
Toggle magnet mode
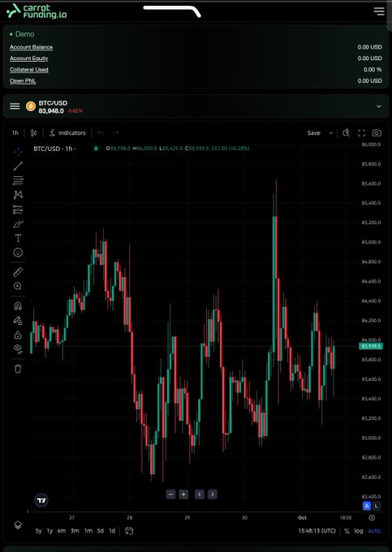18,305
